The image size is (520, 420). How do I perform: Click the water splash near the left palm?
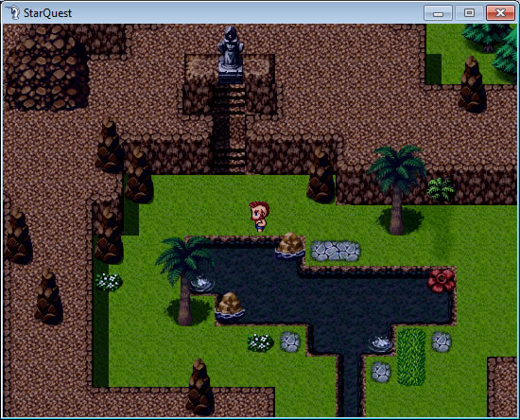point(202,283)
